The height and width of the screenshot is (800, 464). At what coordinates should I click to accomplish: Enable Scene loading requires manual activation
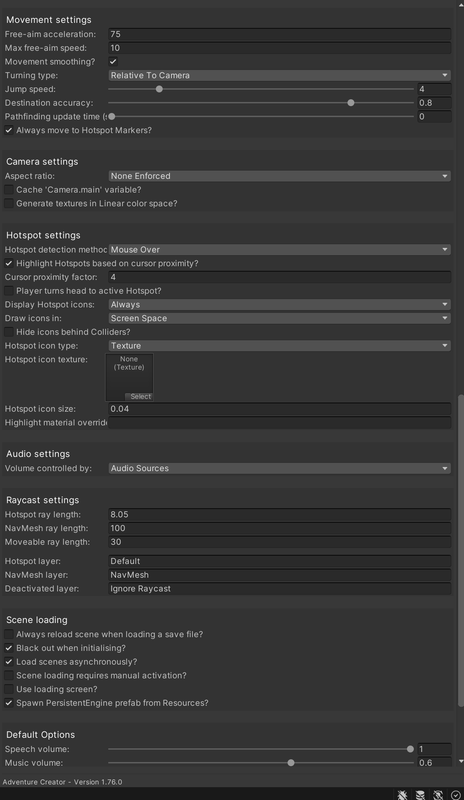pos(9,676)
